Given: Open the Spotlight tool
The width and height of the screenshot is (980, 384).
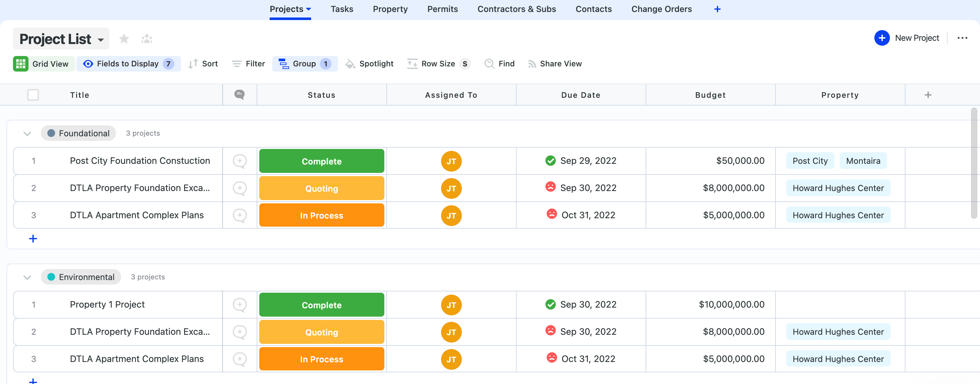Looking at the screenshot, I should pos(369,63).
